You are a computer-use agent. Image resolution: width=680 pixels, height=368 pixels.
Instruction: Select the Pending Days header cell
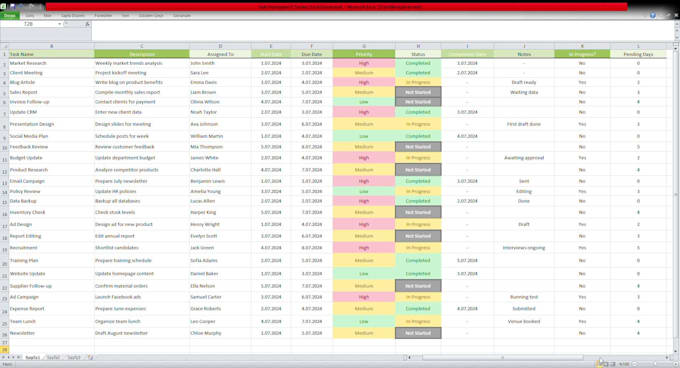(638, 54)
